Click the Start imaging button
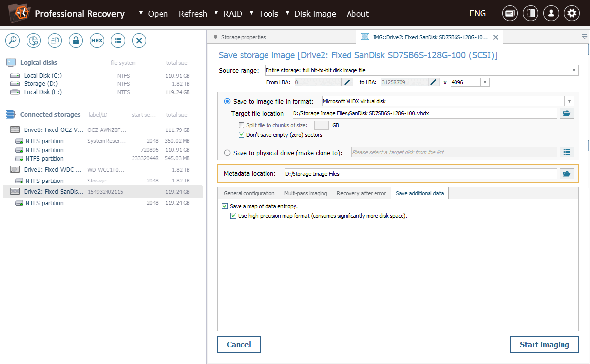 tap(544, 344)
